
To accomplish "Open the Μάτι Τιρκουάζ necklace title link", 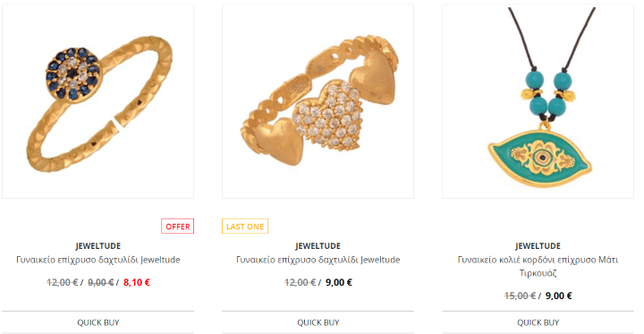I will (538, 266).
